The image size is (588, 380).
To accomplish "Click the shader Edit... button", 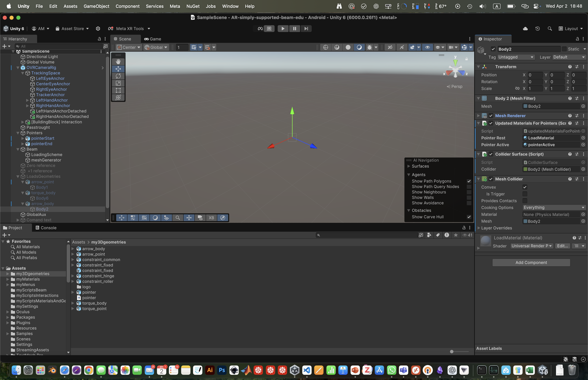I will point(562,246).
